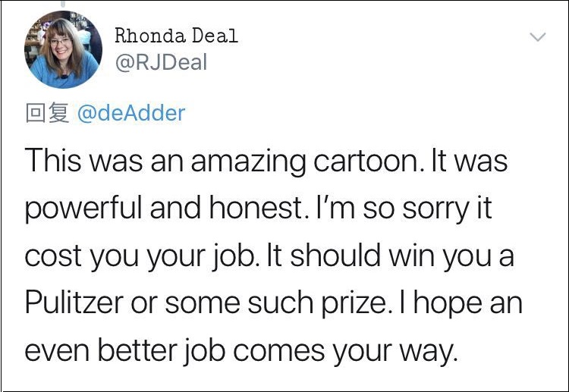This screenshot has height=392, width=569.
Task: Click the word sorry in tweet
Action: coord(435,209)
